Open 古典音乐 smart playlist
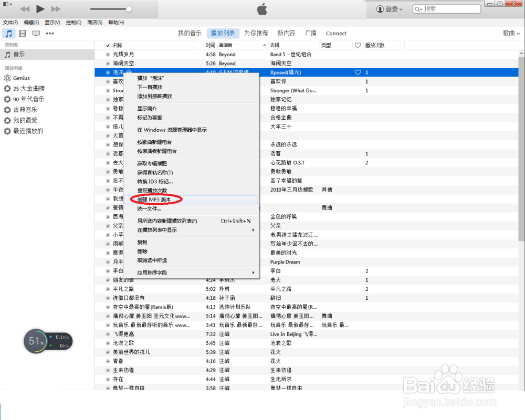The height and width of the screenshot is (420, 525). point(20,110)
